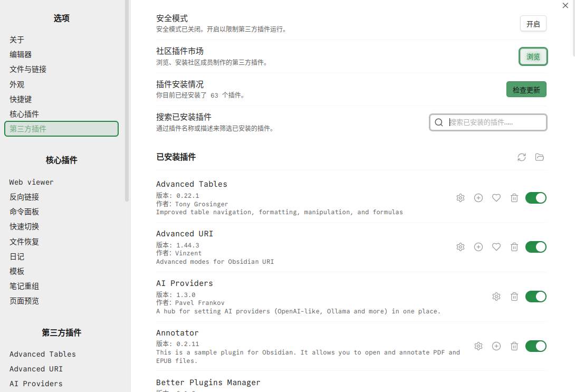
Task: Click the 检查更新 button
Action: [x=526, y=90]
